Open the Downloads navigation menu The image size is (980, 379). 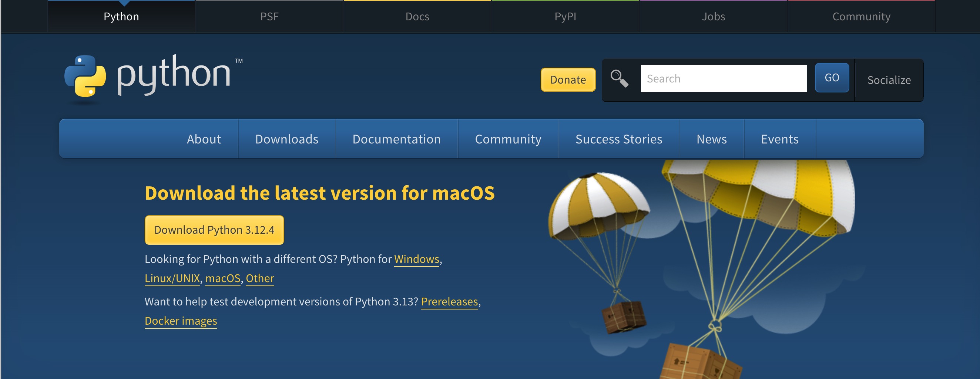(x=286, y=139)
